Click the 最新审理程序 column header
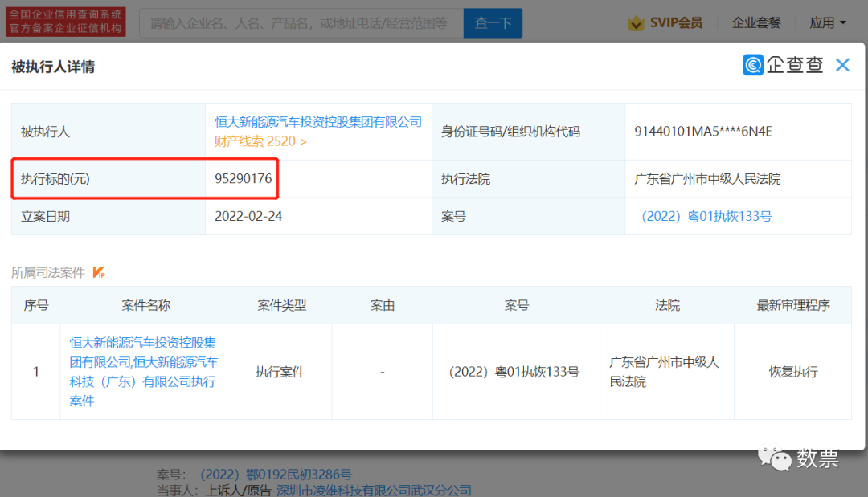 (x=793, y=305)
